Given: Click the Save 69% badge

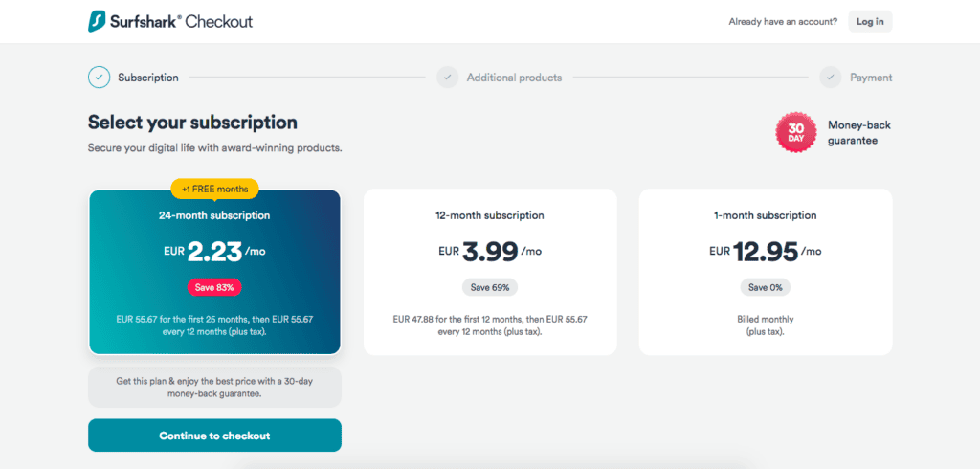Looking at the screenshot, I should point(490,287).
